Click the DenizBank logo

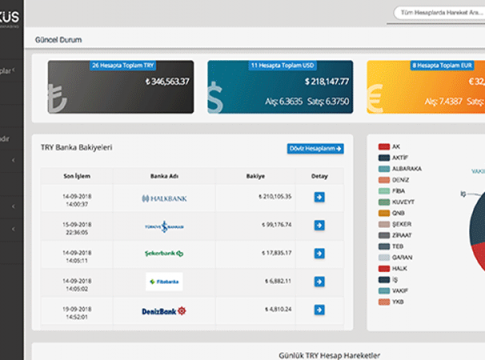[164, 311]
